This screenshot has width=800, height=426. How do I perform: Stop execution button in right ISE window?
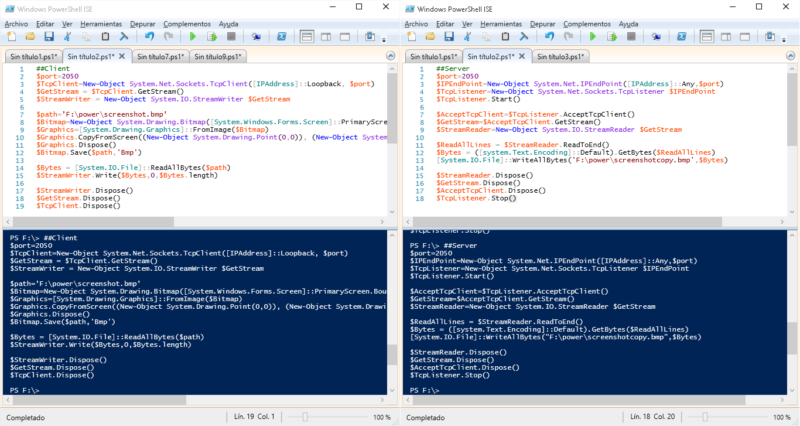(631, 36)
